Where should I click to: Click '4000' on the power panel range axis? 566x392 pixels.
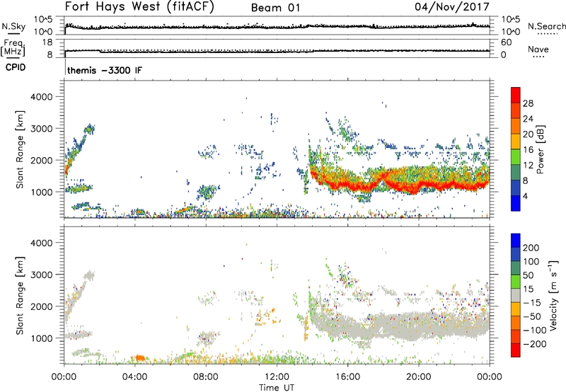pos(42,97)
